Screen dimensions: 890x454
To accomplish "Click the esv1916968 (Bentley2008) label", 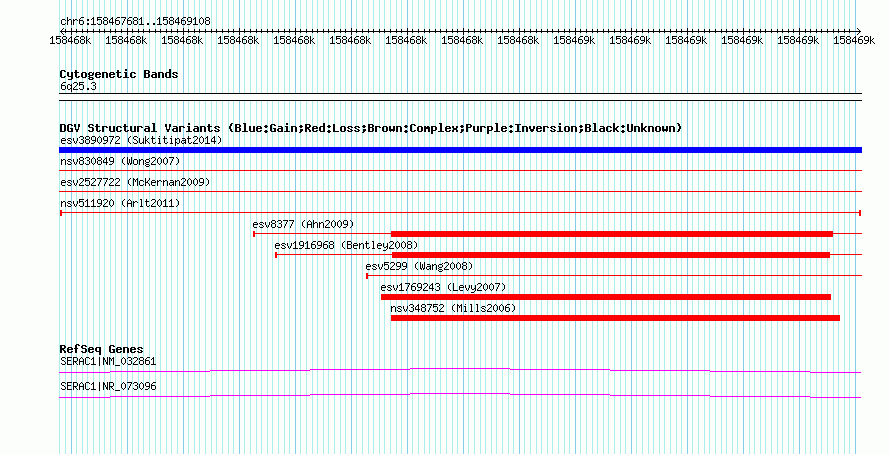I will pos(346,245).
